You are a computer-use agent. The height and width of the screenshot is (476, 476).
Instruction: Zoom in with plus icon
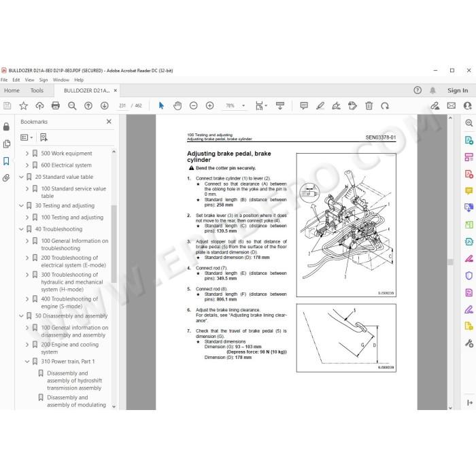pos(209,105)
